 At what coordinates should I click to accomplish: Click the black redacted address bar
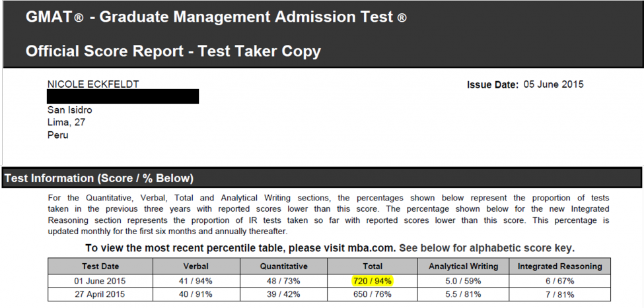[123, 97]
